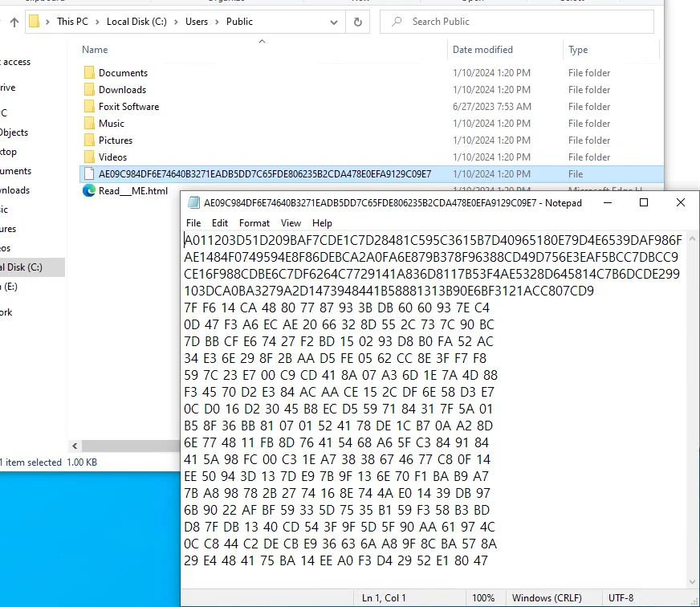This screenshot has height=607, width=700.
Task: Click the Music folder icon
Action: (89, 124)
